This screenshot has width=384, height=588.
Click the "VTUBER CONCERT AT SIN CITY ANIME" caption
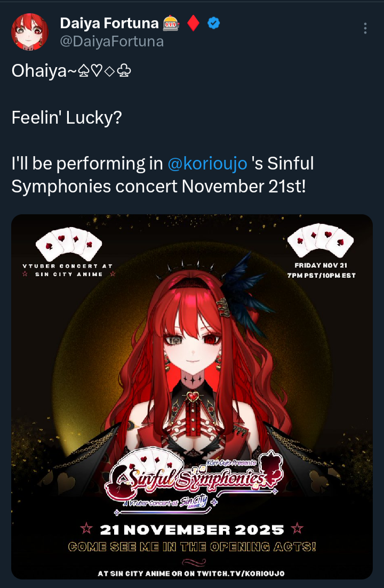pyautogui.click(x=68, y=270)
